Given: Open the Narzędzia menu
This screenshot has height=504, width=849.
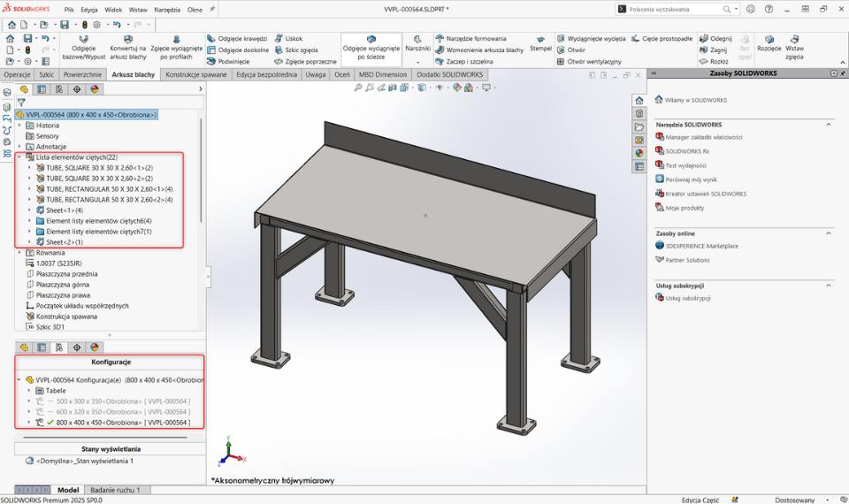Looking at the screenshot, I should click(167, 9).
